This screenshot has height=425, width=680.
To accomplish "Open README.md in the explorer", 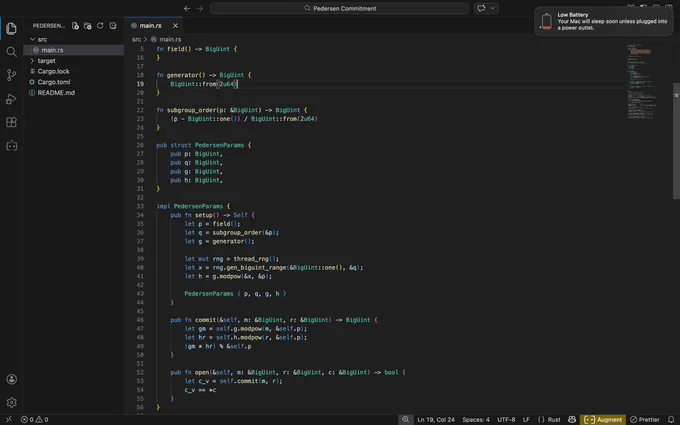I will click(56, 93).
